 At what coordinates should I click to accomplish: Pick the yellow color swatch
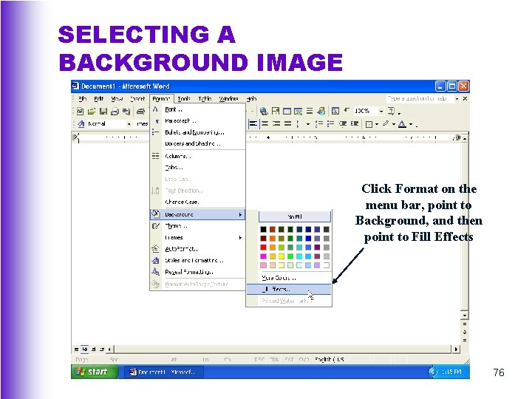(282, 256)
